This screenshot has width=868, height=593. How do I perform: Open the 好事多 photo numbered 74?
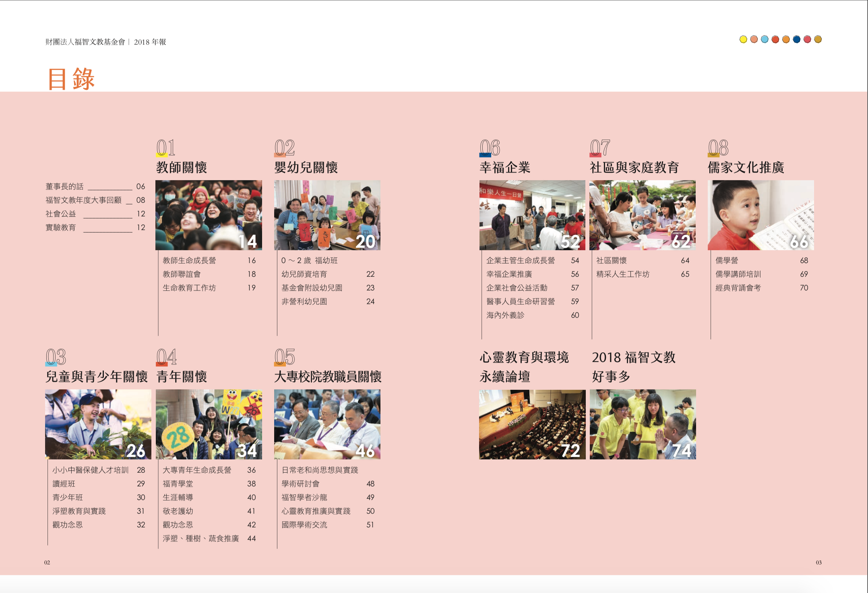tap(643, 424)
